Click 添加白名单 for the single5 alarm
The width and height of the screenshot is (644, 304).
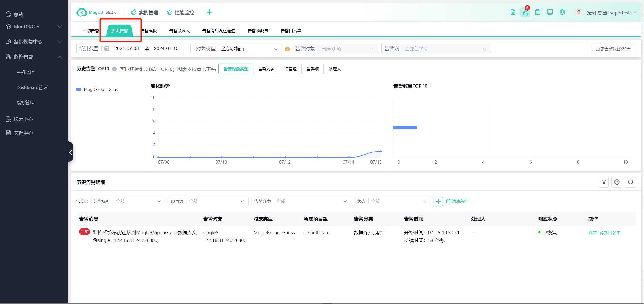(610, 233)
